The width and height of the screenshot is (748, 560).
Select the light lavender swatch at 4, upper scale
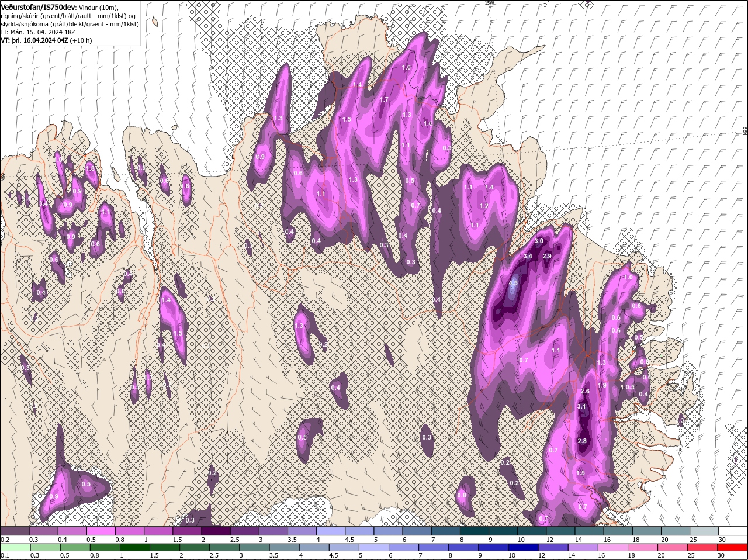[x=331, y=531]
